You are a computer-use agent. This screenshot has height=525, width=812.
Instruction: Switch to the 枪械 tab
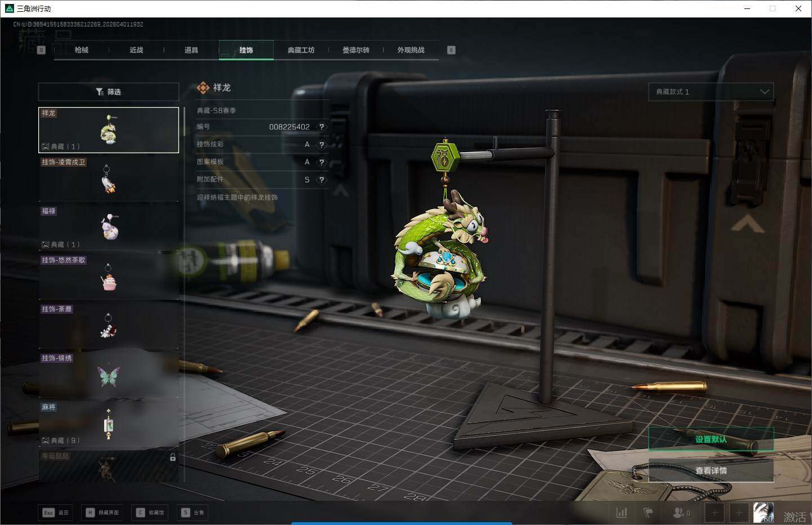(x=82, y=50)
